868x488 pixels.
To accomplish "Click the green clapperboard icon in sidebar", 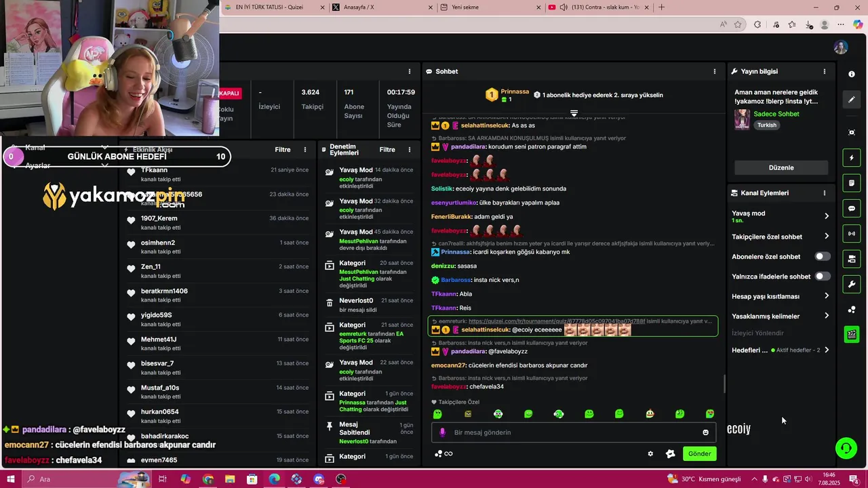I will (852, 334).
